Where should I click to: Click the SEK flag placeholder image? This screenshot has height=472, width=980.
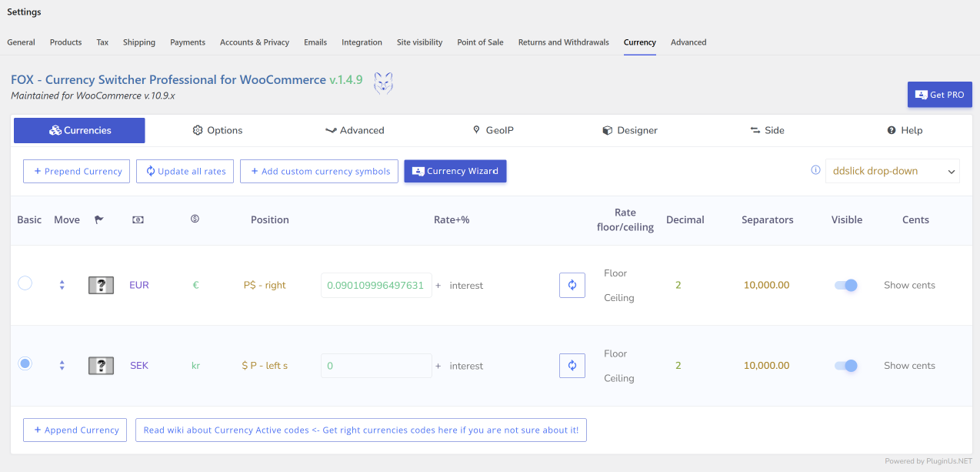pos(102,366)
